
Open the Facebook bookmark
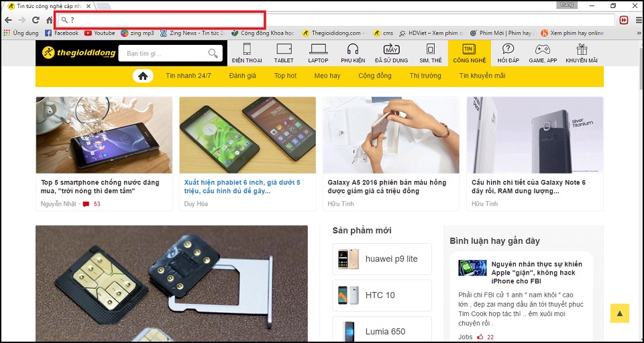pyautogui.click(x=61, y=33)
